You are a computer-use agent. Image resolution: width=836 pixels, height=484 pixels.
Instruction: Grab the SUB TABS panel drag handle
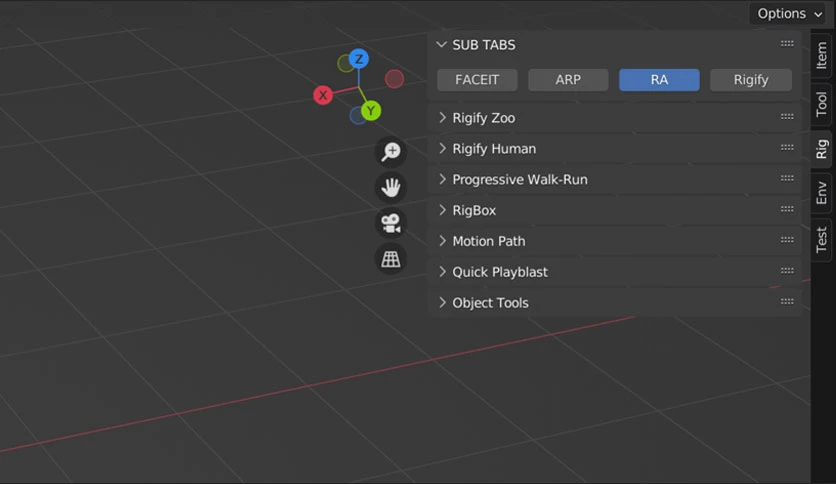787,44
